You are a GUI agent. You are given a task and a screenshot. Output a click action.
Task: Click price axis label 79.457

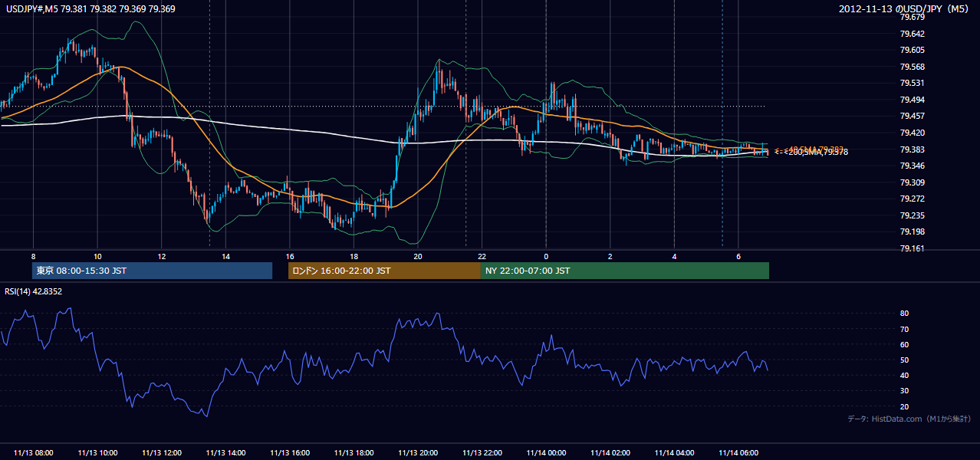[x=912, y=116]
